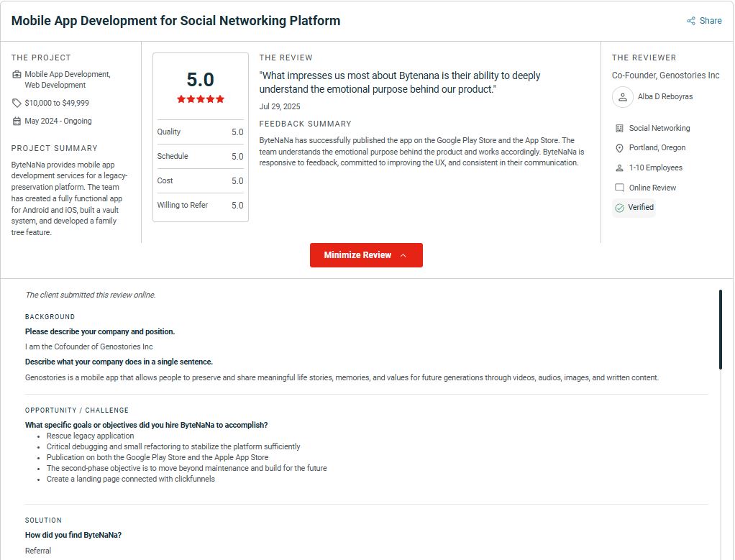Click the Verified checkmark icon
The image size is (735, 560).
619,208
